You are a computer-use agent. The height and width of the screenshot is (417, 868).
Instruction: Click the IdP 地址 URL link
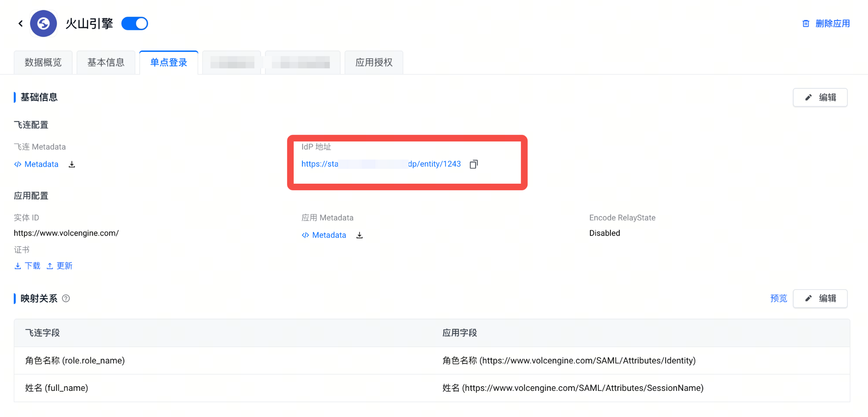click(x=381, y=164)
